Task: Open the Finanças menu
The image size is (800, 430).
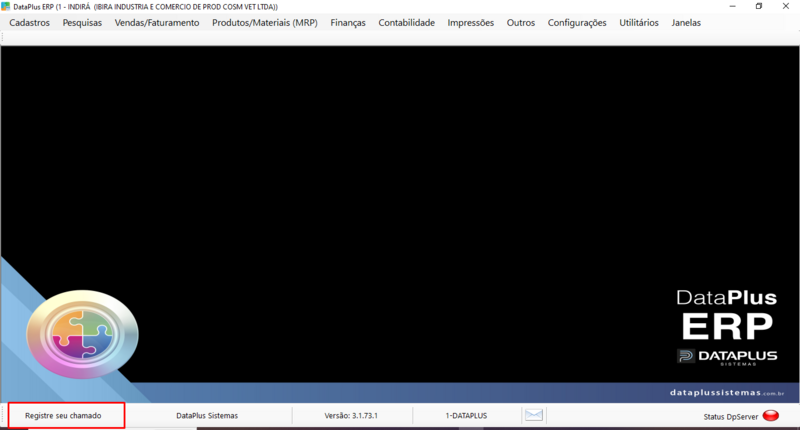Action: pyautogui.click(x=348, y=23)
